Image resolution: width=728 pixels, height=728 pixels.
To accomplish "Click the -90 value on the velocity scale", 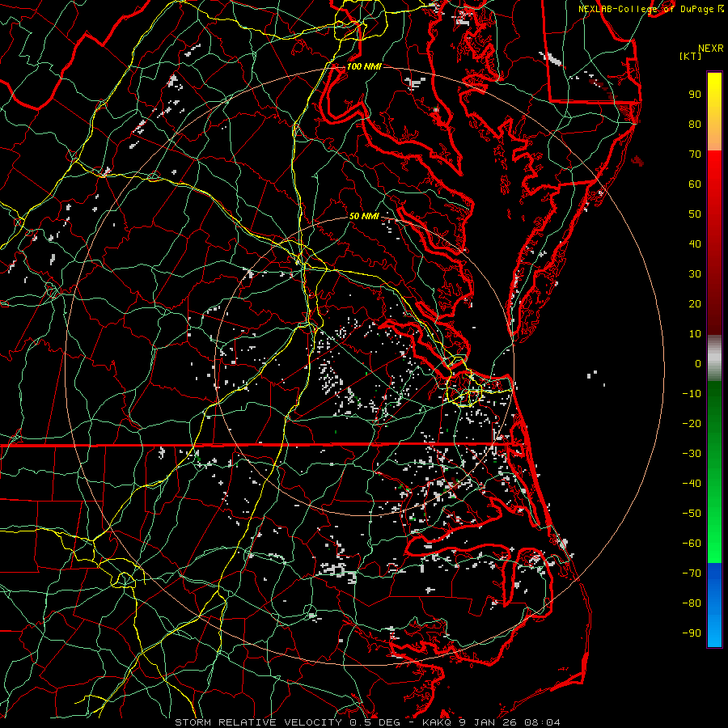I will [x=692, y=633].
